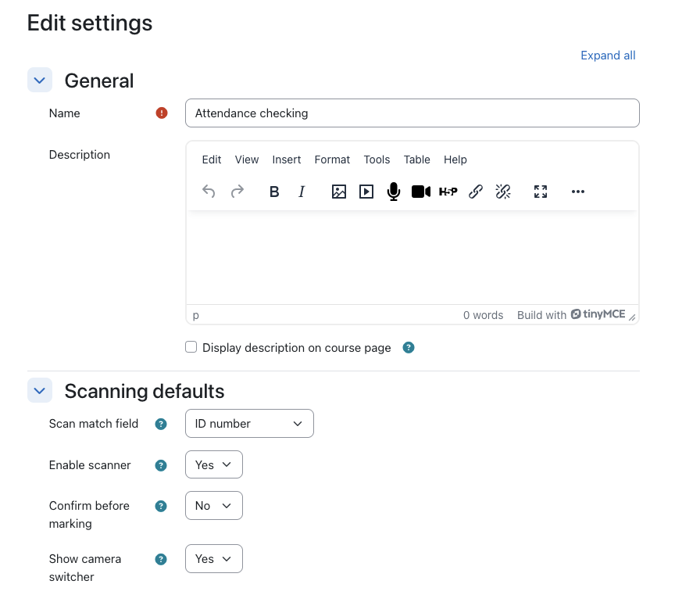The width and height of the screenshot is (700, 595).
Task: Open the Table menu in the editor
Action: coord(417,160)
